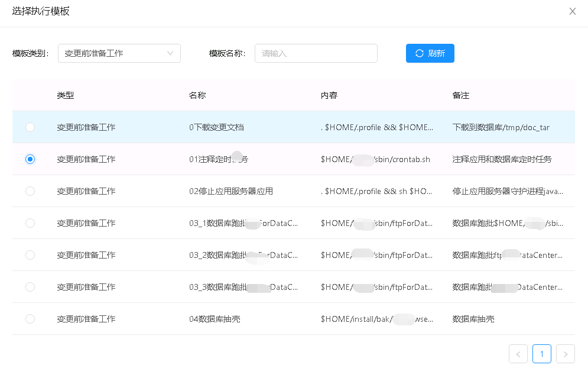Click content cell $HOME/install/bak/

point(377,319)
